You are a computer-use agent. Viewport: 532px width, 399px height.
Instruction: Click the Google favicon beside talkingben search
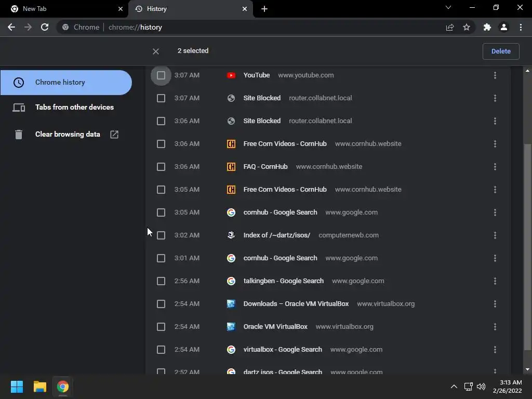231,281
